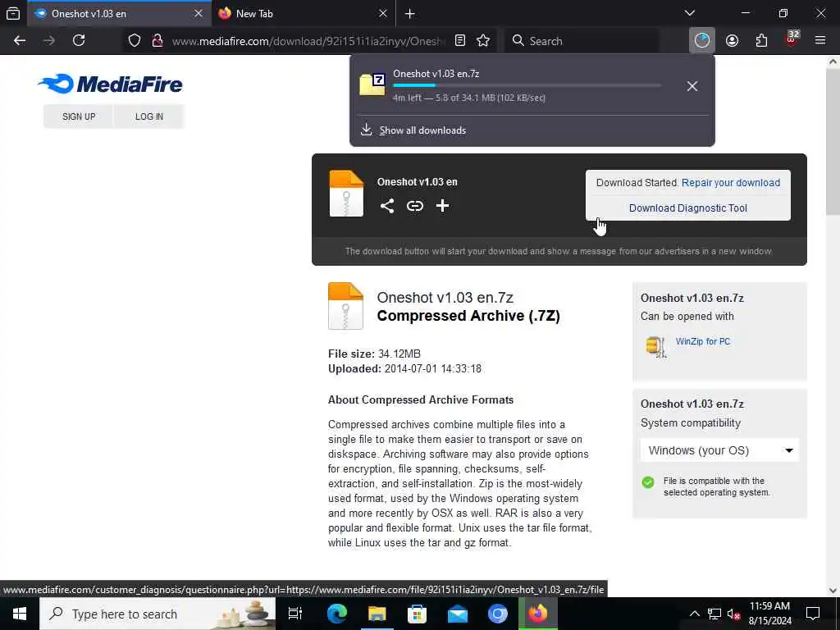This screenshot has width=840, height=630.
Task: Switch to the New Tab tab
Action: 303,13
